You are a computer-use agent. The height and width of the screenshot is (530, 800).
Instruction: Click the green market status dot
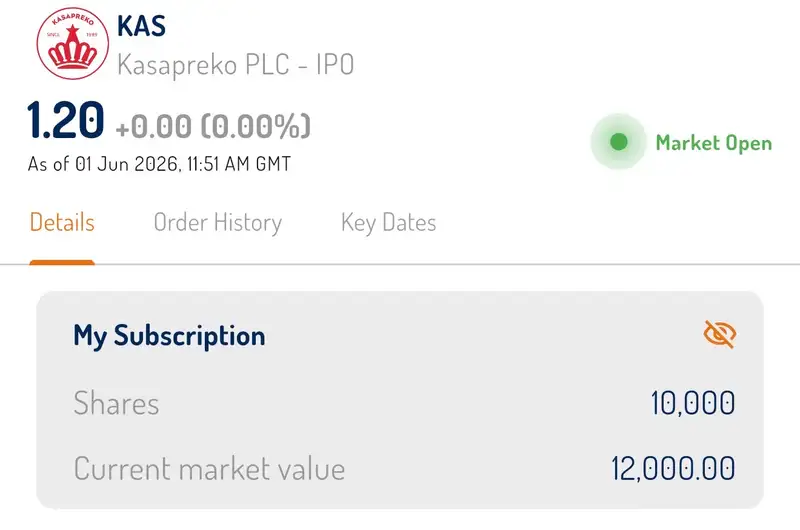pos(619,142)
